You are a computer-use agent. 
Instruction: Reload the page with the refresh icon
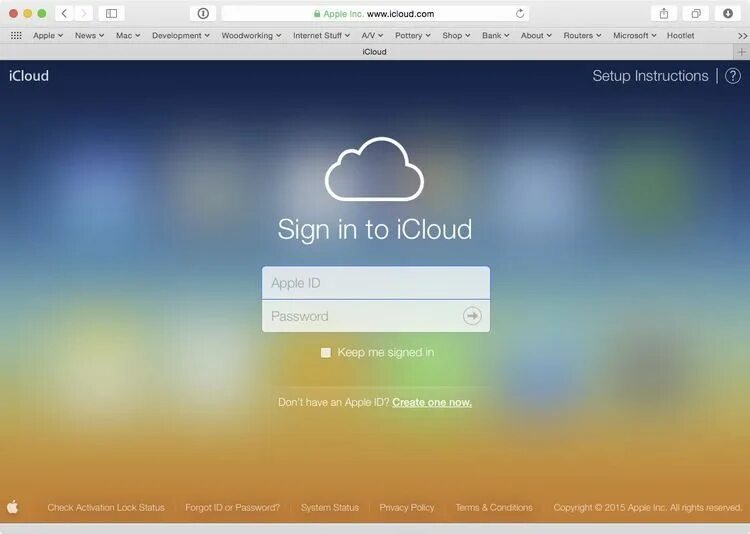pos(520,14)
